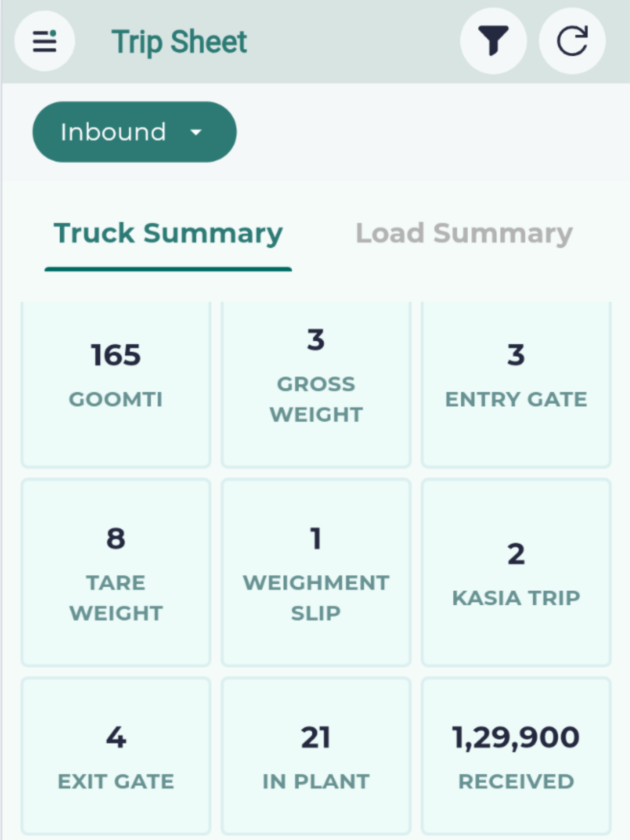Open the hamburger menu icon
The width and height of the screenshot is (630, 840).
coord(45,41)
